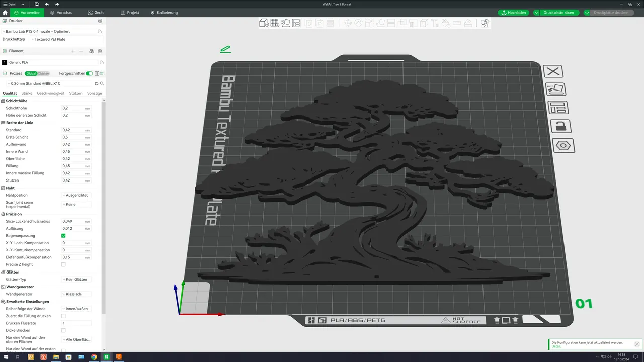Open the Stützen settings tab
The image size is (644, 362).
pos(75,93)
